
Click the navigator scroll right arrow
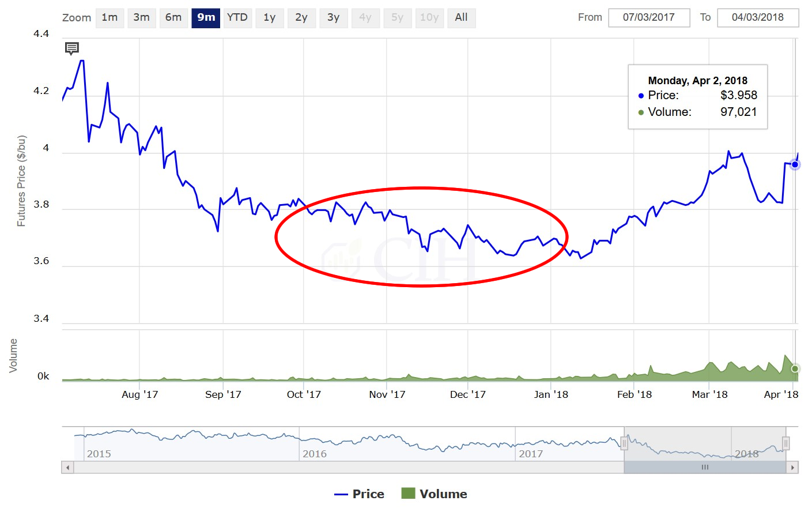(x=792, y=467)
